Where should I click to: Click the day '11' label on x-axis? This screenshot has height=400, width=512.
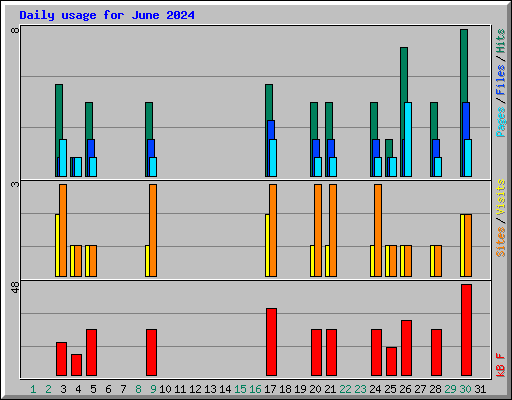pyautogui.click(x=180, y=389)
